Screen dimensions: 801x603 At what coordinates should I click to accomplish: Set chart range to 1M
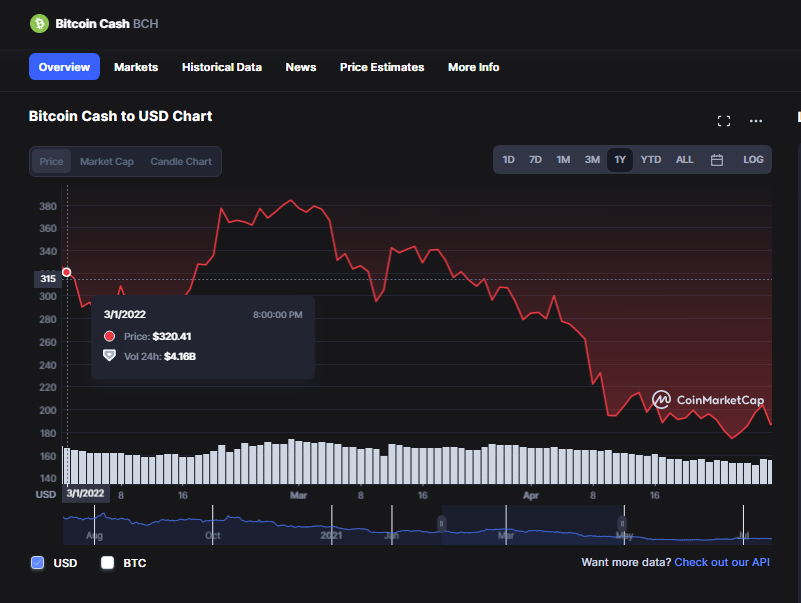(x=563, y=160)
